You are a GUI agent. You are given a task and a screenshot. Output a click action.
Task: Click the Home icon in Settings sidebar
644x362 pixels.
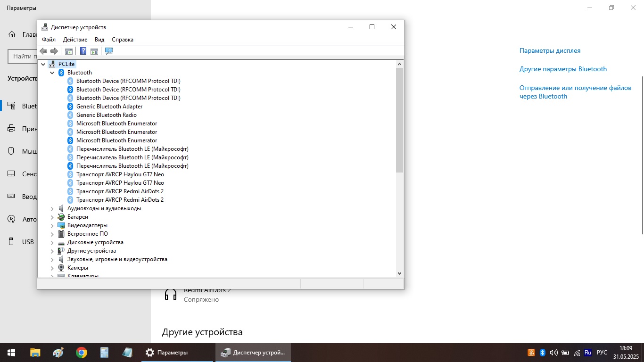coord(12,34)
